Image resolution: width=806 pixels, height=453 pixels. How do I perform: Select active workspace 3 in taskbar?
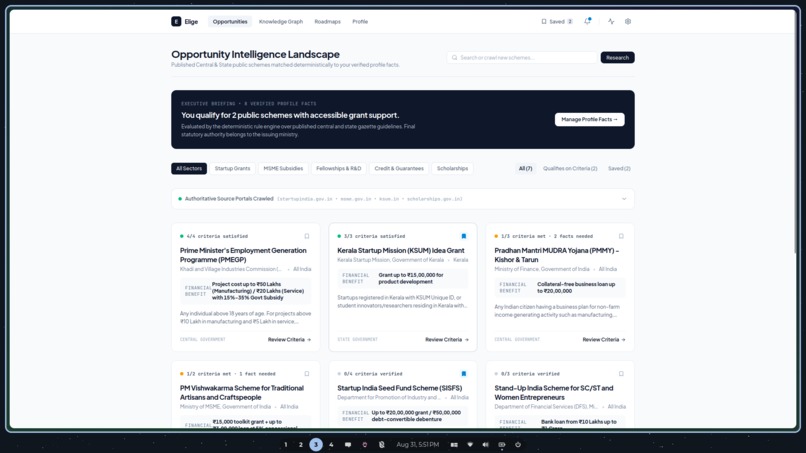316,445
